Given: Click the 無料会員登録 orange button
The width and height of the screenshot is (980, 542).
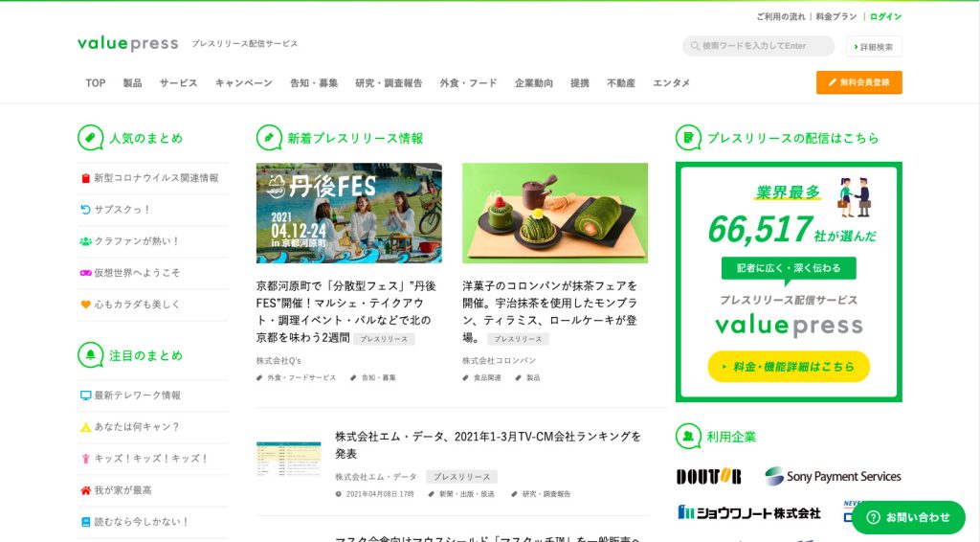Looking at the screenshot, I should point(858,82).
